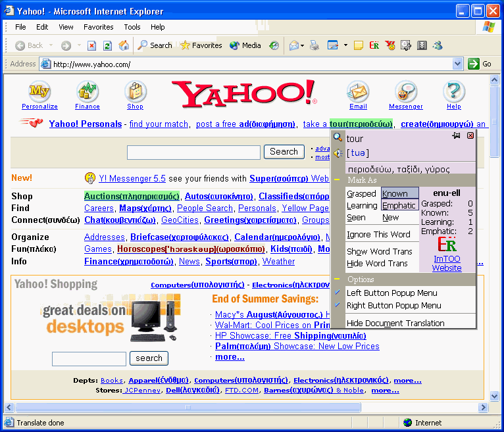Select Show Word Trans
The width and height of the screenshot is (504, 432).
[x=379, y=251]
